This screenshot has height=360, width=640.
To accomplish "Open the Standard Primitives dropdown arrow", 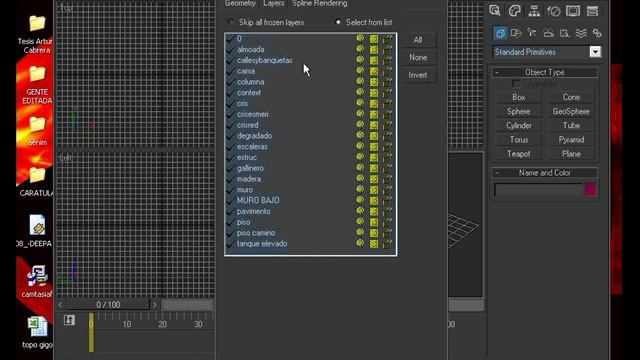I will (x=595, y=52).
